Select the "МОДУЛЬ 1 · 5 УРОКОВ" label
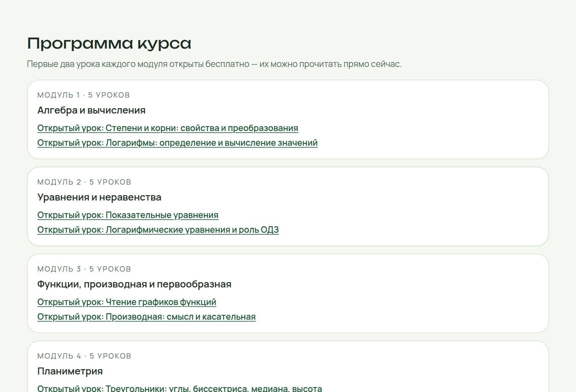576x392 pixels. [84, 95]
